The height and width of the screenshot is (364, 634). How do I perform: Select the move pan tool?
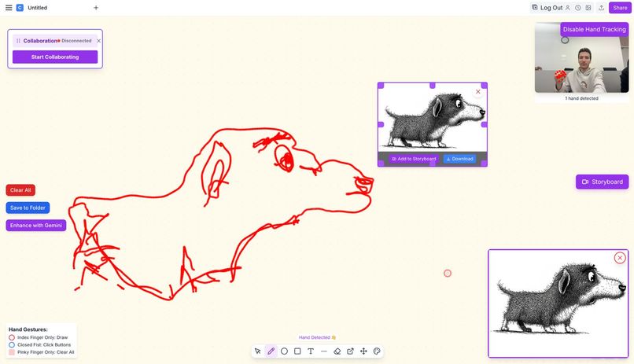coord(363,351)
